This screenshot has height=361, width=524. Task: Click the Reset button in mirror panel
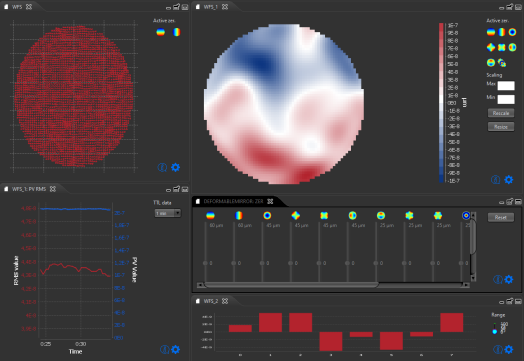501,217
